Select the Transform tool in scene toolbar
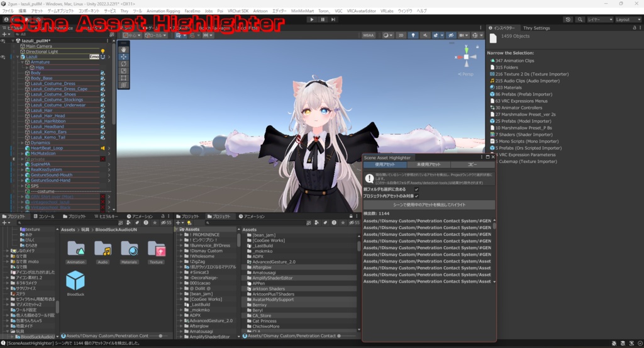 pos(123,85)
